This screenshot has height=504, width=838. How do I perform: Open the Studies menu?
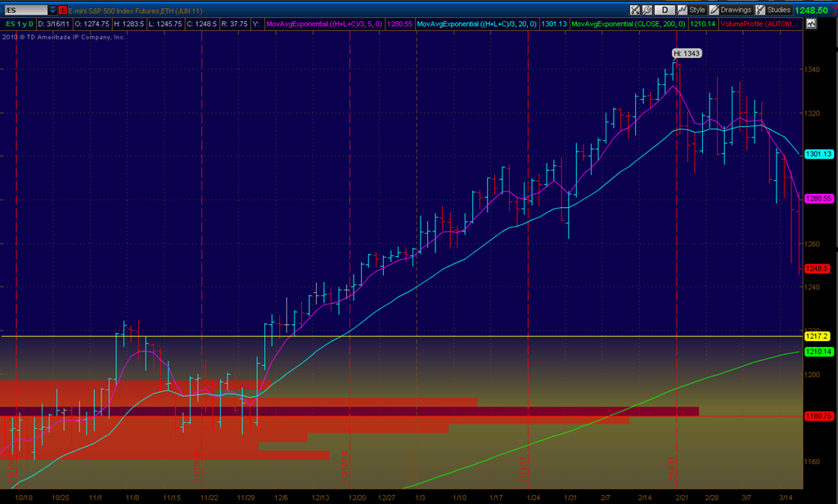[773, 10]
